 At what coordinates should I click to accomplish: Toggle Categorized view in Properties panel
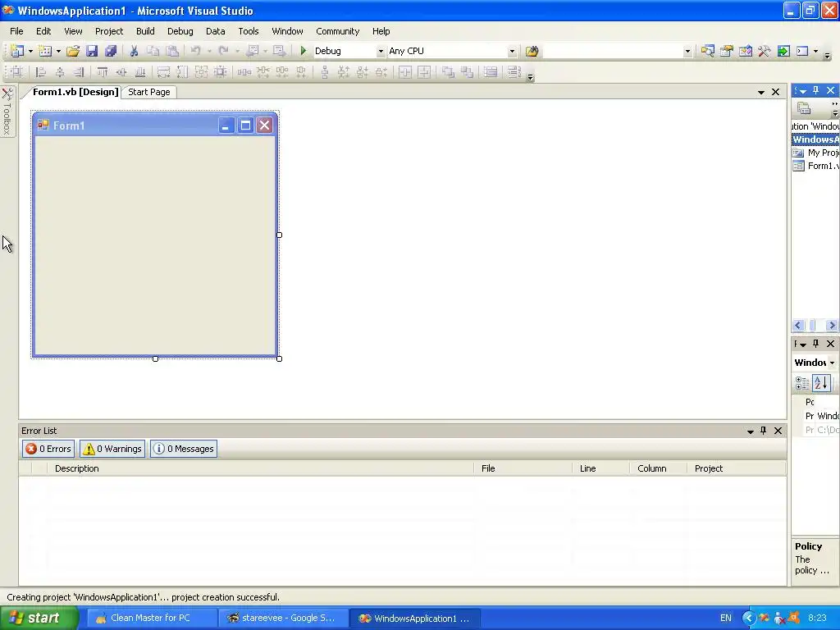pos(802,382)
